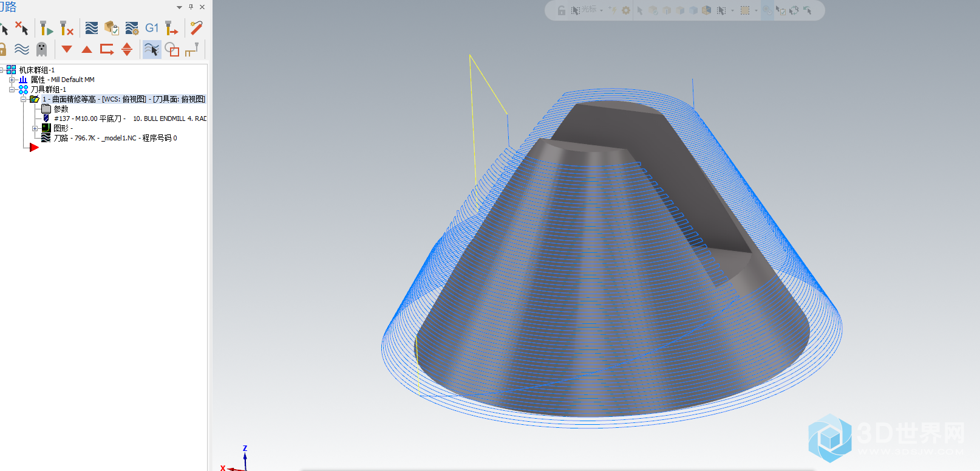Open the selection method dropdown arrow
980x471 pixels.
[732, 10]
